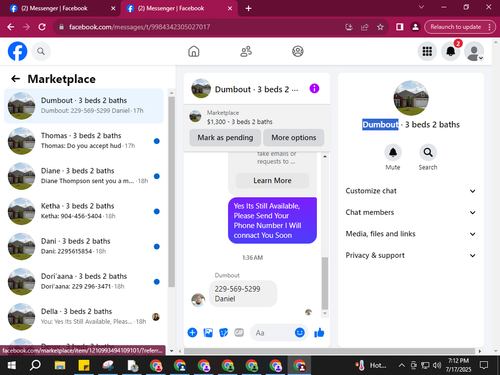
Task: Open the Friends icon in top navigation
Action: coord(246,51)
